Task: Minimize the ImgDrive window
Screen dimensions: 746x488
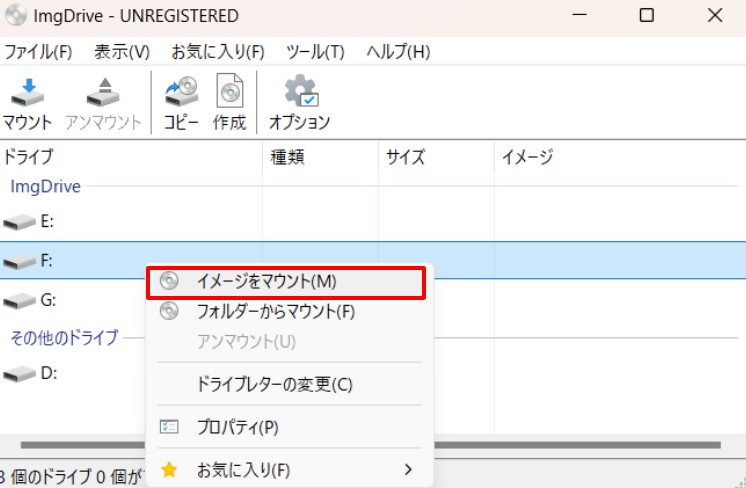Action: (579, 15)
